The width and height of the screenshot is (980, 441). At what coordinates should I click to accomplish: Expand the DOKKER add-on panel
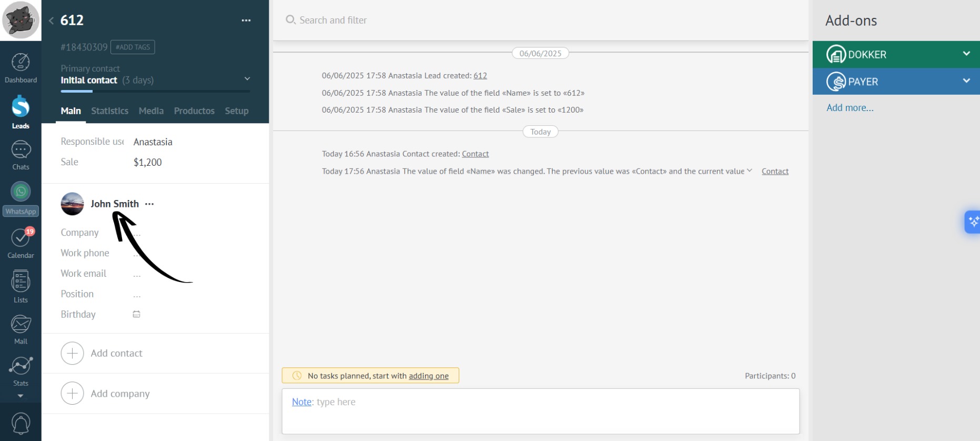point(966,54)
